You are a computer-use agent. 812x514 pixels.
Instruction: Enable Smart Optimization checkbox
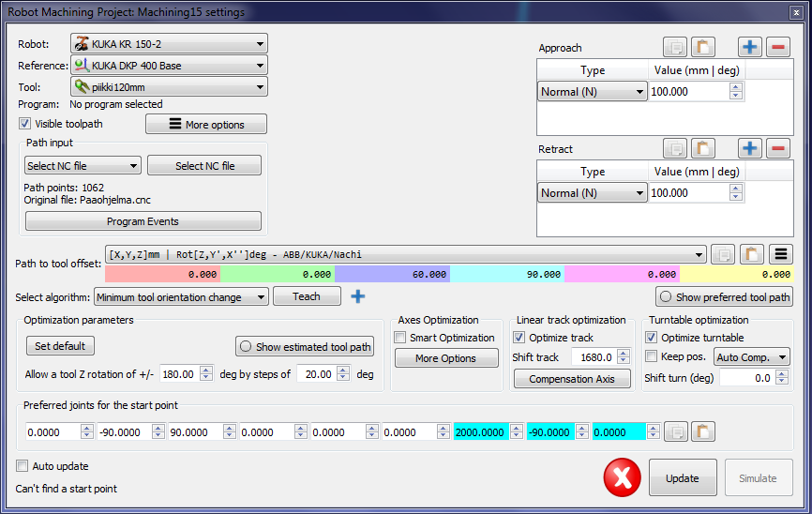coord(401,338)
